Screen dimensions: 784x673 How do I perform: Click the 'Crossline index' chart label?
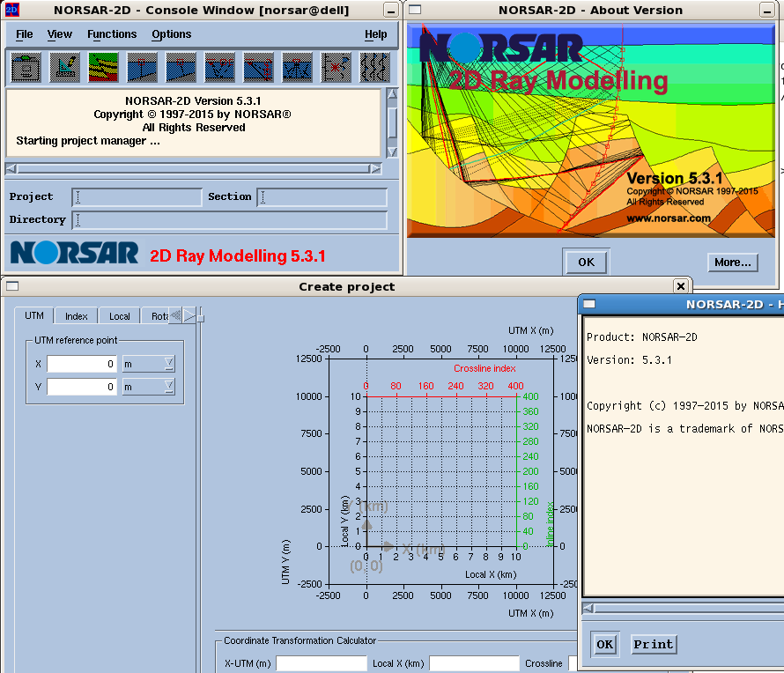coord(484,368)
